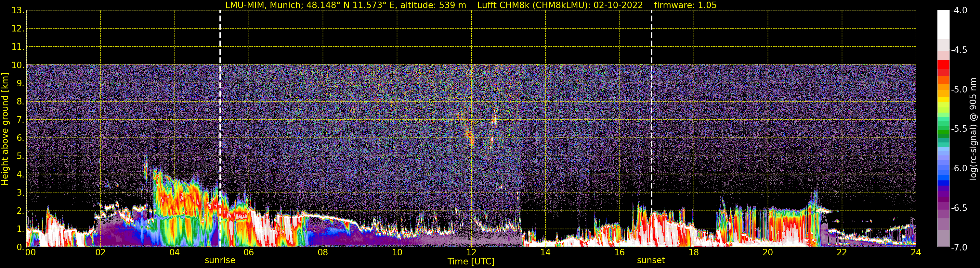Click the '0.' tick on the height axis
Viewport: 980px width, 268px height.
(x=20, y=247)
